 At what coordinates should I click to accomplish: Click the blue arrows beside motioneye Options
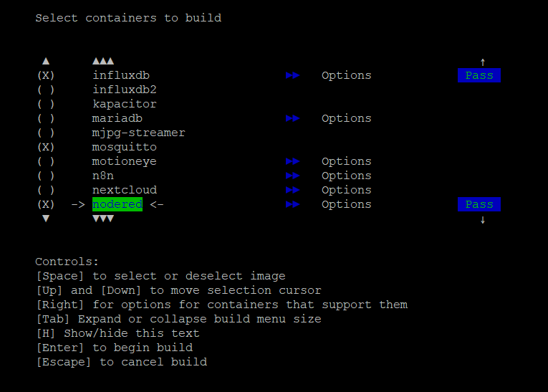click(292, 161)
